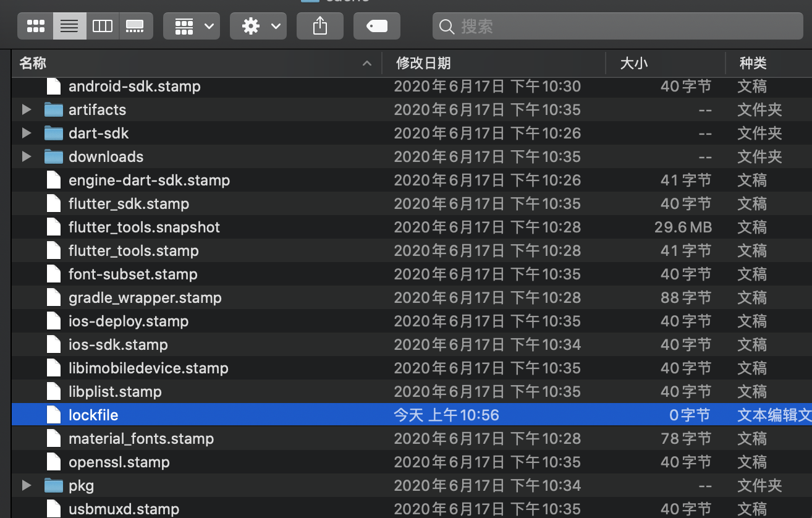This screenshot has width=812, height=518.
Task: Select the dart-sdk folder icon
Action: (x=54, y=133)
